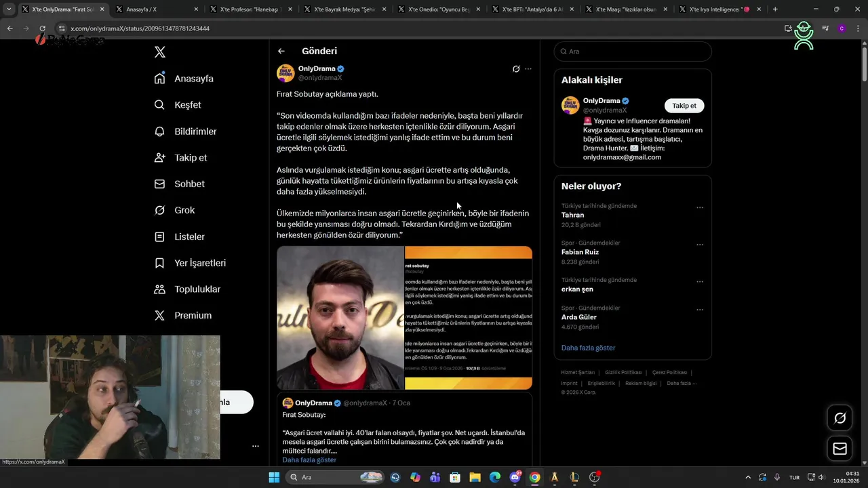Open Listeler in sidebar
868x488 pixels.
coord(179,237)
